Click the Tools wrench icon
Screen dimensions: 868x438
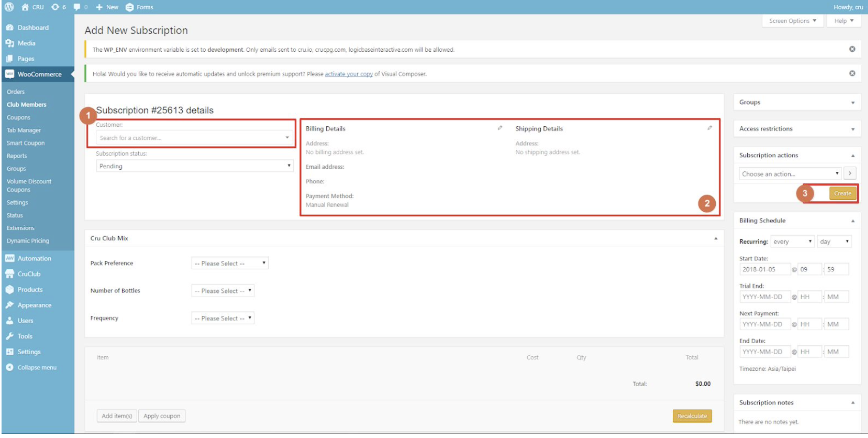(x=9, y=336)
